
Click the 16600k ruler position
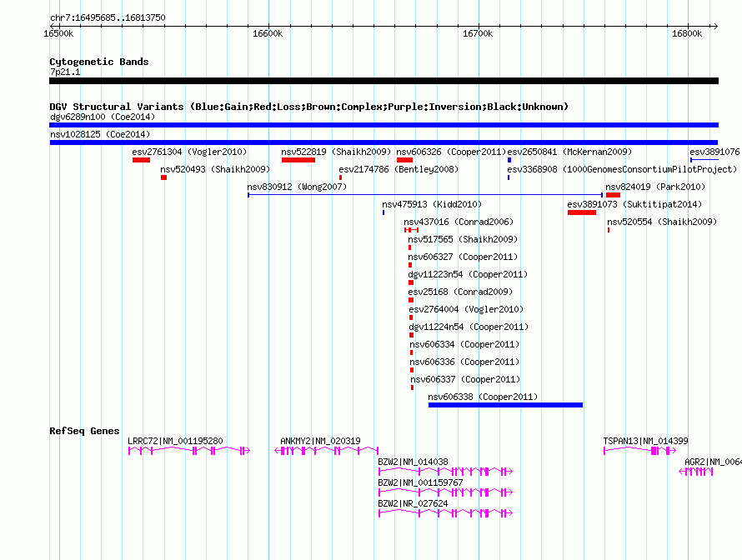pos(268,33)
